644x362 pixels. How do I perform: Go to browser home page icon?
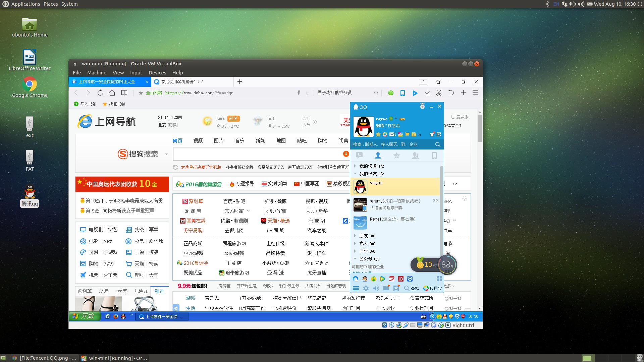coord(112,93)
